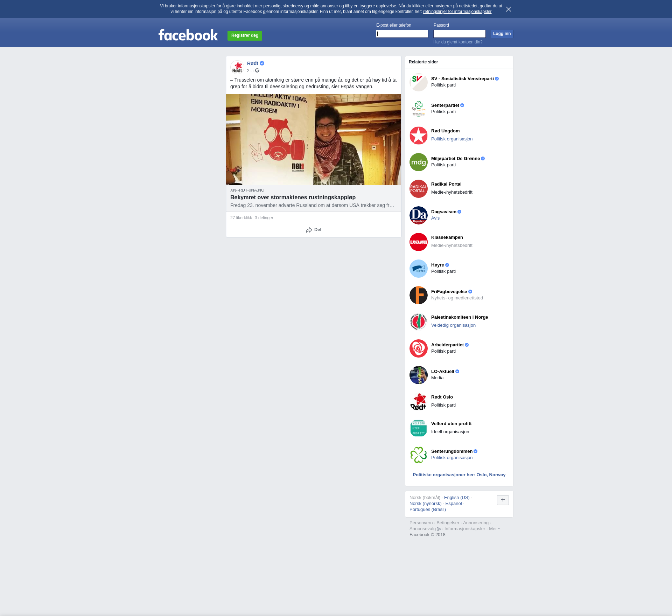The width and height of the screenshot is (672, 616).
Task: Click the mdg green circle logo
Action: pos(419,162)
